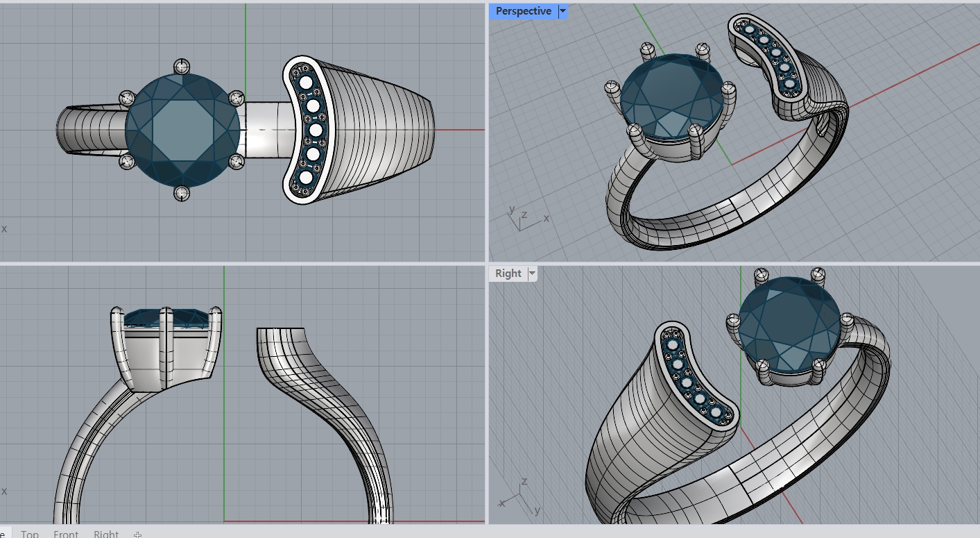The height and width of the screenshot is (538, 980).
Task: Click the world axis icon in Perspective viewport
Action: click(x=522, y=218)
